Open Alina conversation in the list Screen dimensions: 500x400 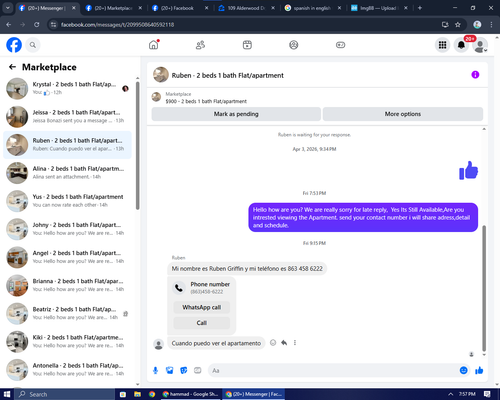pyautogui.click(x=67, y=173)
